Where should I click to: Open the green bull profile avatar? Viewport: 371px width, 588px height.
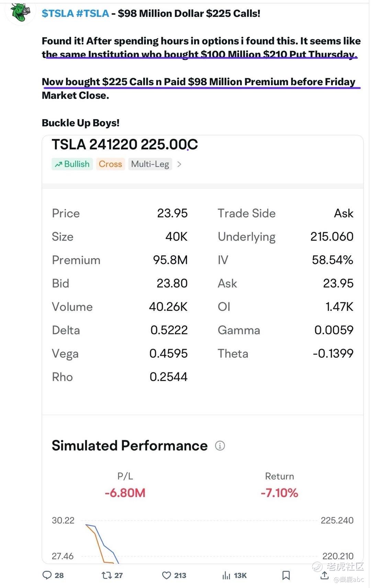click(20, 13)
